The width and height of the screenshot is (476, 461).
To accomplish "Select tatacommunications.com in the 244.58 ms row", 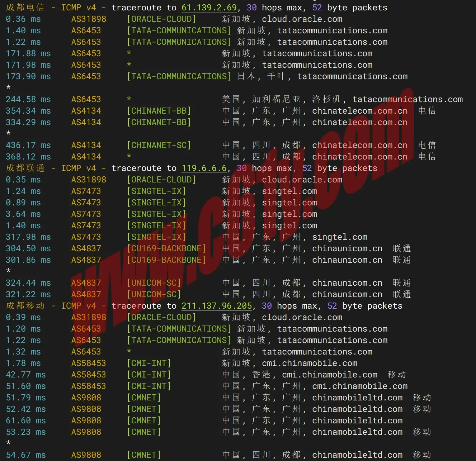I will [407, 99].
